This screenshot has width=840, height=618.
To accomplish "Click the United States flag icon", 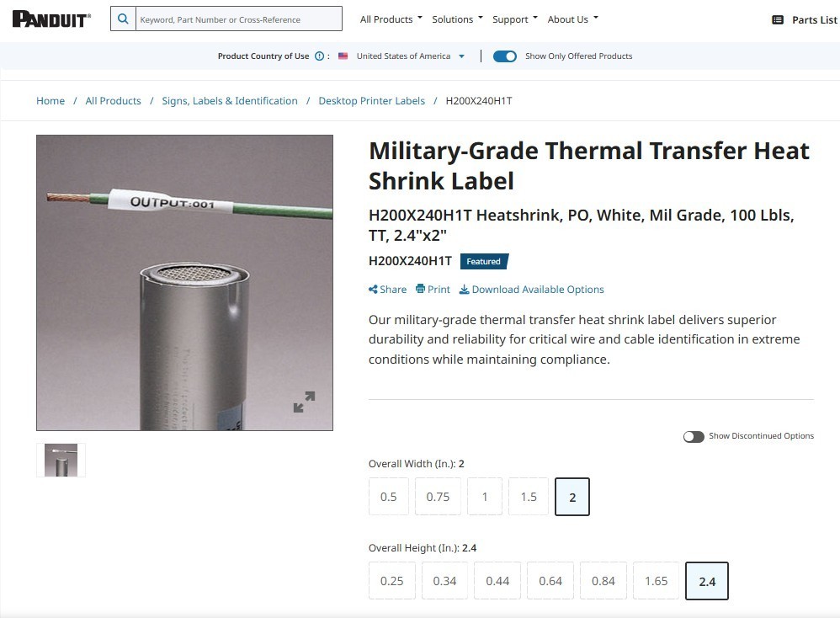I will (343, 56).
